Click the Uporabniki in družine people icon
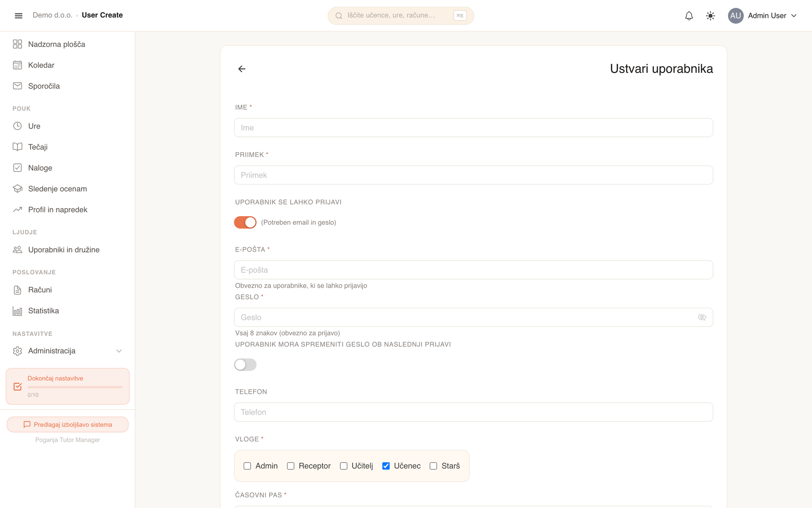 pos(17,250)
